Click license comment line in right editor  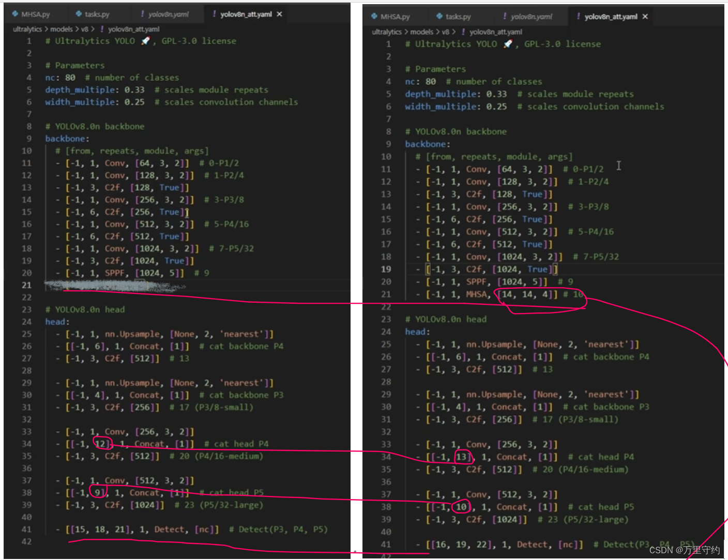[503, 44]
